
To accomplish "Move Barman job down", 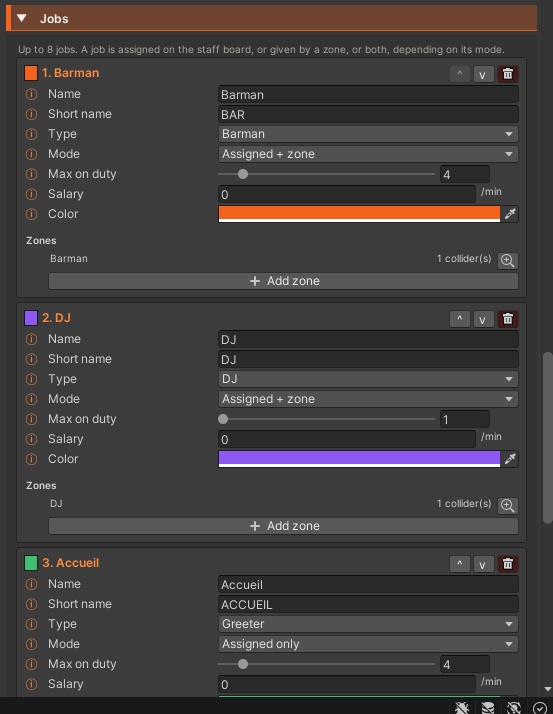I will (483, 74).
